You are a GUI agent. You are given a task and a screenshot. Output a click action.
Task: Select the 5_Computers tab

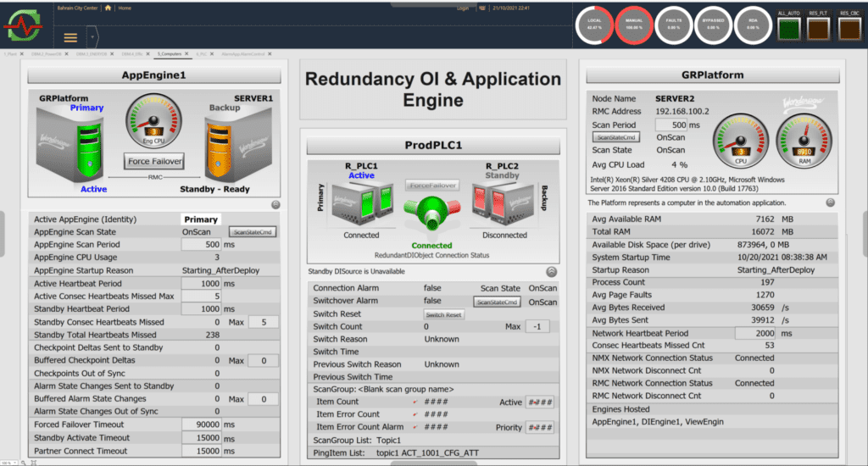coord(170,53)
